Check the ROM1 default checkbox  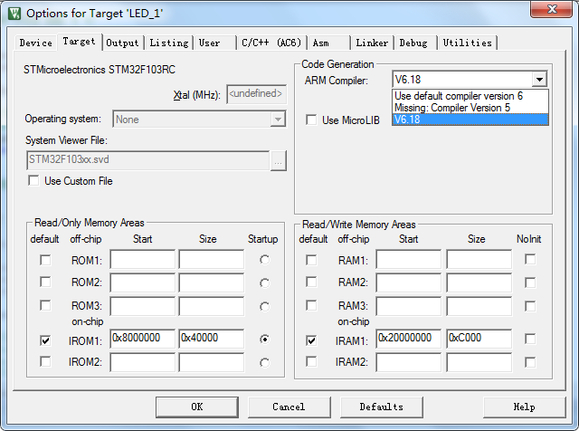pyautogui.click(x=45, y=260)
